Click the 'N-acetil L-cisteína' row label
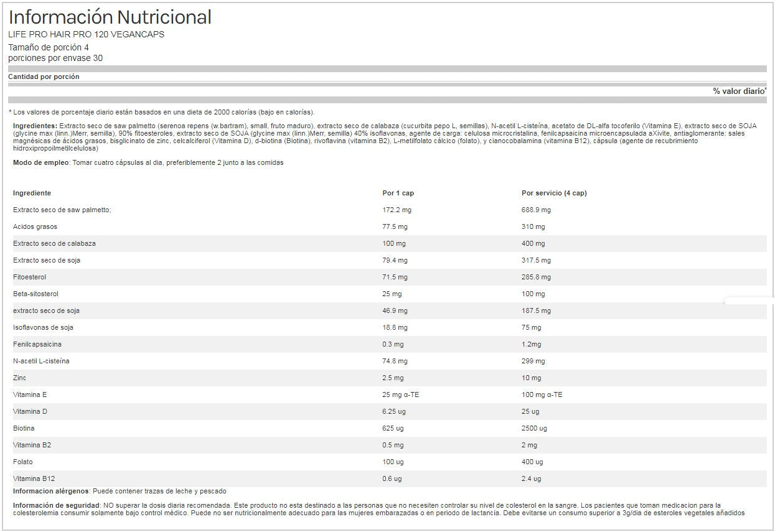Viewport: 775px width, 532px height. pyautogui.click(x=41, y=361)
